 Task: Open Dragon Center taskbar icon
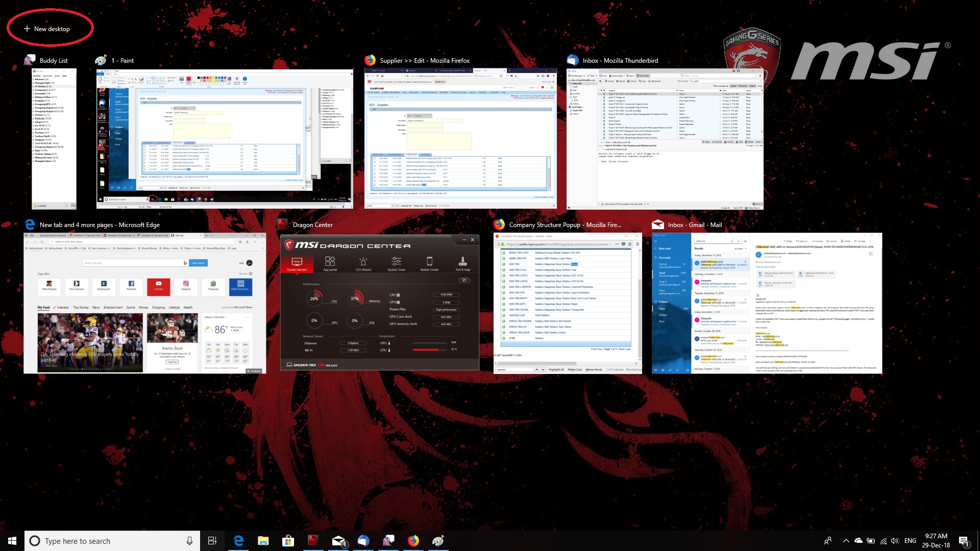(x=313, y=541)
